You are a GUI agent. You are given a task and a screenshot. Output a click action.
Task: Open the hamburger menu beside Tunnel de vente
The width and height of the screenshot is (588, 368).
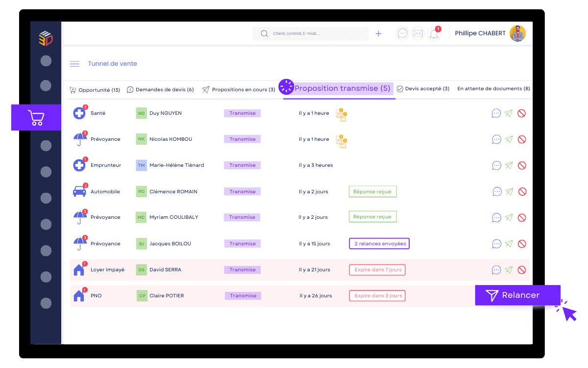click(74, 64)
